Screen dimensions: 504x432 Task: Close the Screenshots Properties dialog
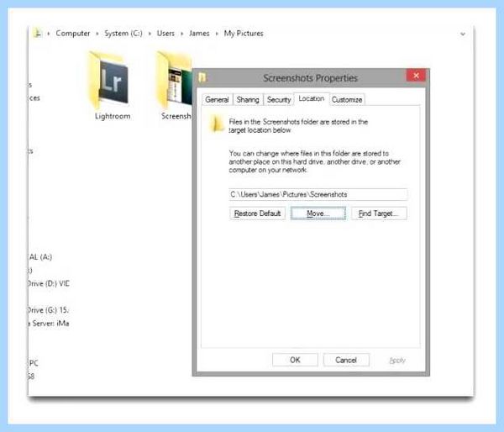point(416,76)
